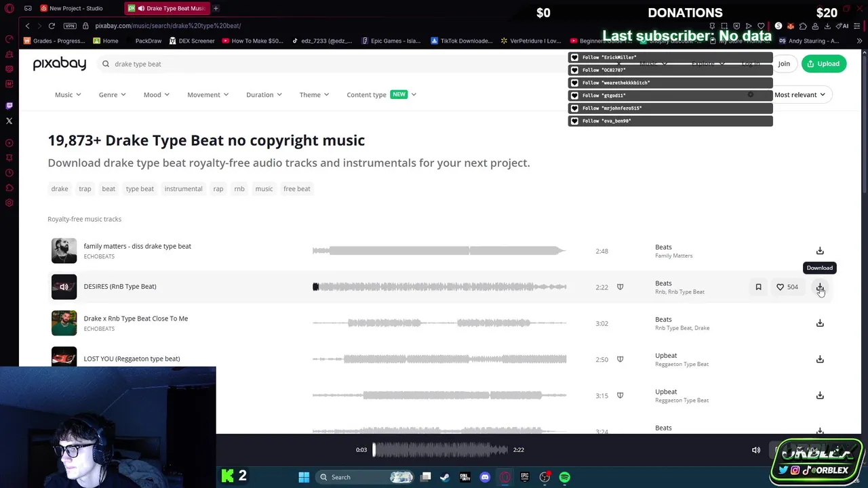Open the Most relevant sort dropdown
The height and width of the screenshot is (488, 868).
pos(800,95)
